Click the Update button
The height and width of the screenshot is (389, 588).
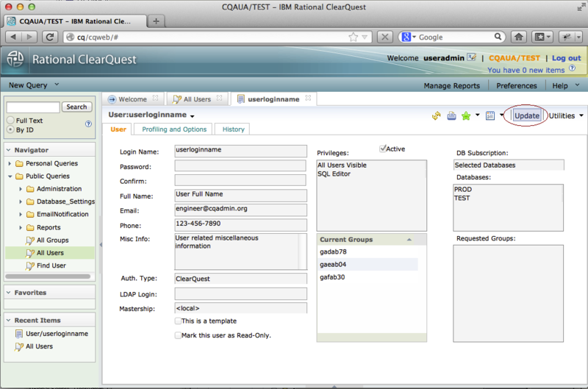point(527,115)
